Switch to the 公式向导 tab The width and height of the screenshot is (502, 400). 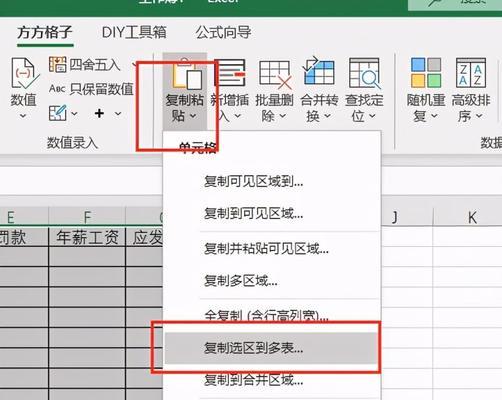(223, 32)
